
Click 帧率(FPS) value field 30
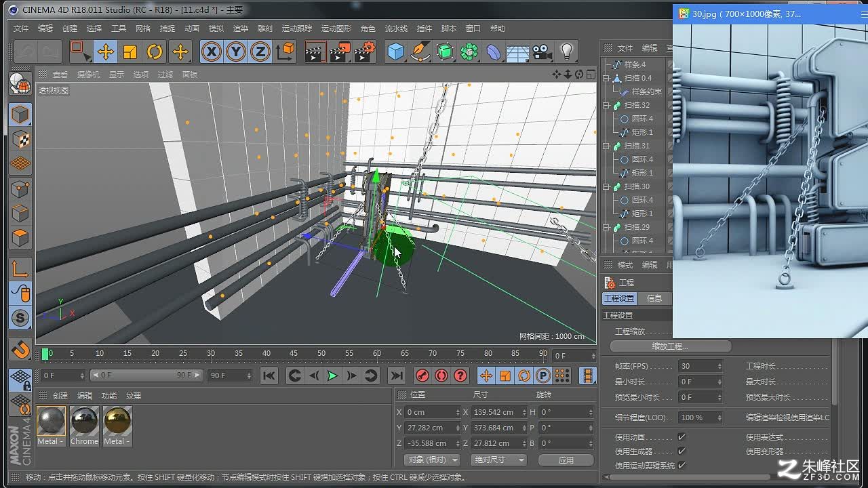pos(701,366)
